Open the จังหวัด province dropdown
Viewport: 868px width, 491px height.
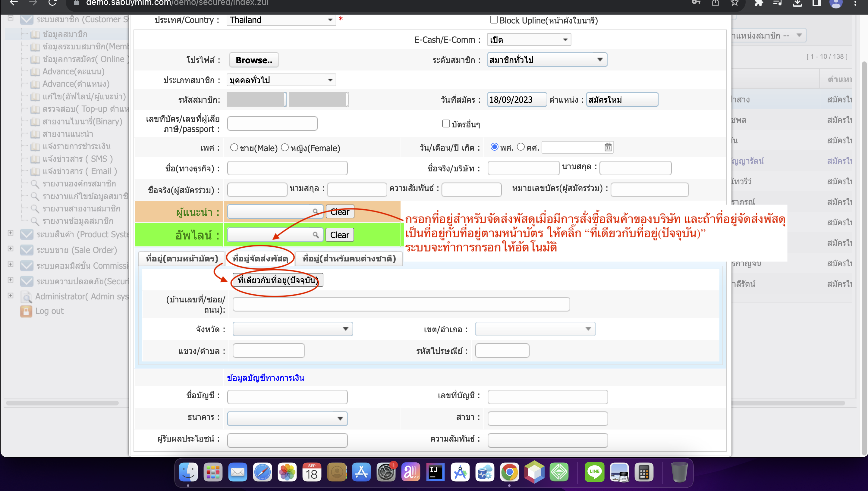click(292, 329)
